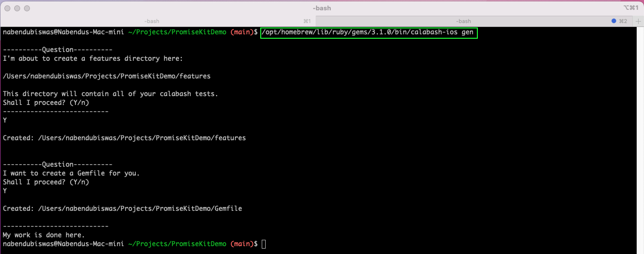Screen dimensions: 644x254
Task: Click the block cursor at the final prompt
Action: tap(264, 244)
